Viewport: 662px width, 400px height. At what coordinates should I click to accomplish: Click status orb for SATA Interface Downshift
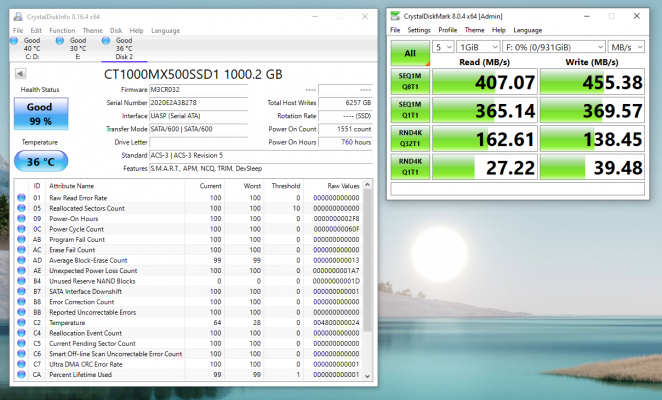tap(21, 291)
